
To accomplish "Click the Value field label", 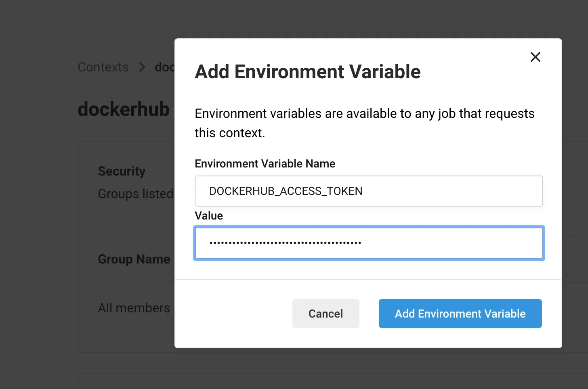I will 209,215.
